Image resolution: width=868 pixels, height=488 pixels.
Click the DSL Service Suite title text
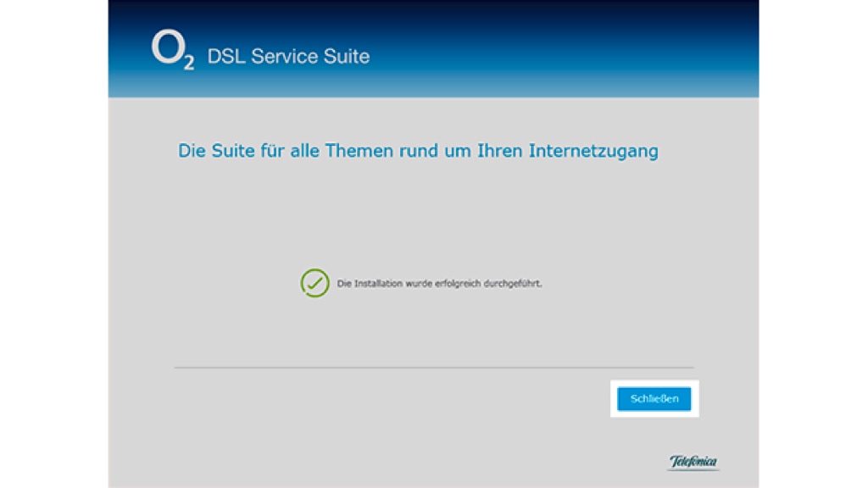287,57
